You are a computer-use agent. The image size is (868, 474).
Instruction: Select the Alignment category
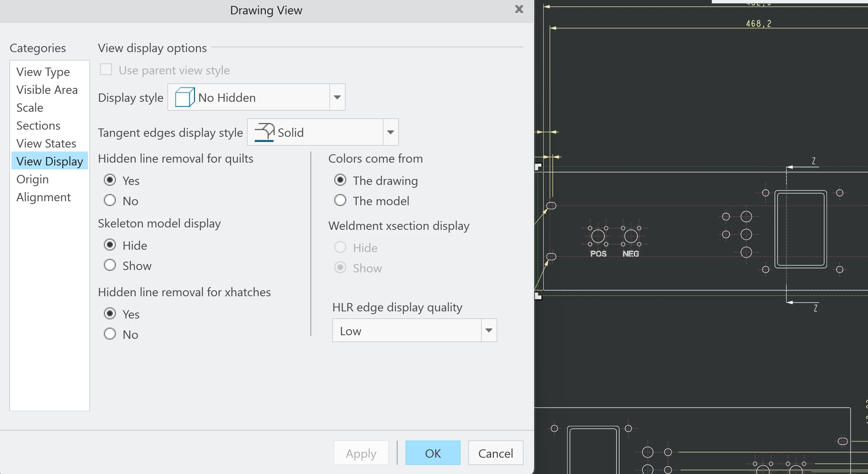click(43, 197)
